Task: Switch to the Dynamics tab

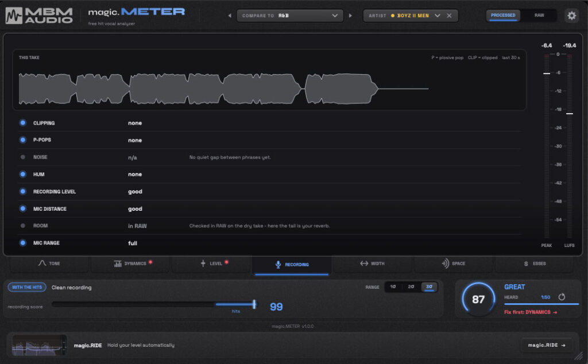Action: point(130,264)
